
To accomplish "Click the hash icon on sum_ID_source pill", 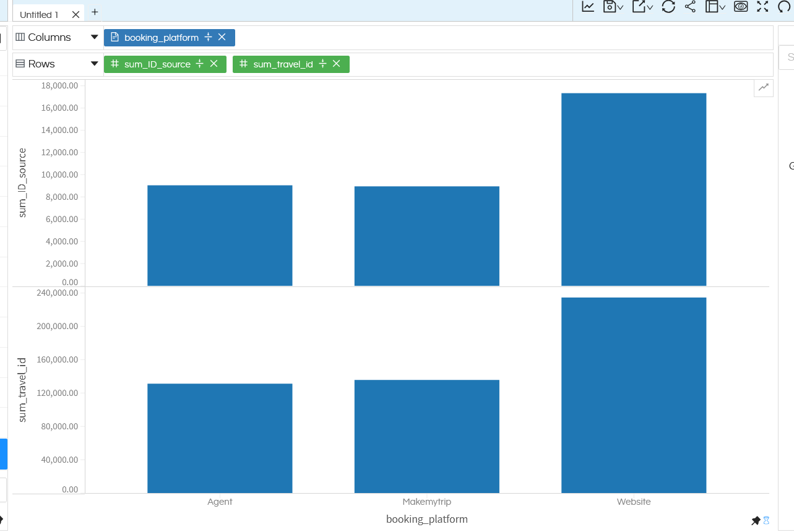I will [x=114, y=64].
